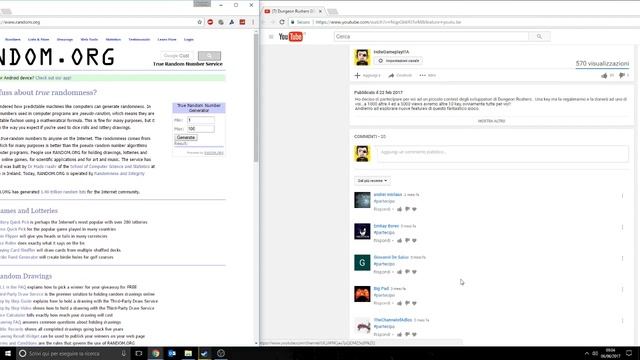
Task: Bookmark random.org with the star icon
Action: [200, 22]
